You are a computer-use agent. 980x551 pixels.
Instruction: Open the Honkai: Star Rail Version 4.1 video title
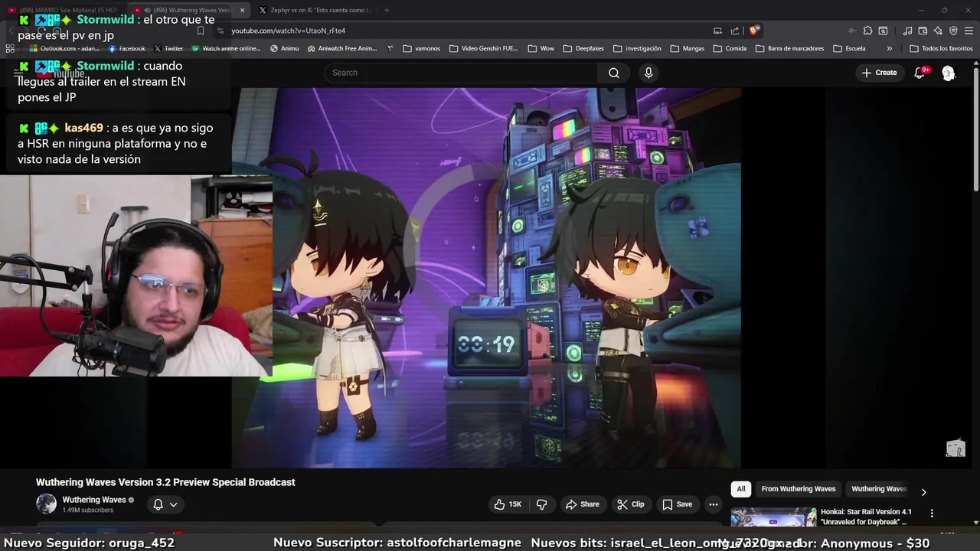pyautogui.click(x=866, y=517)
